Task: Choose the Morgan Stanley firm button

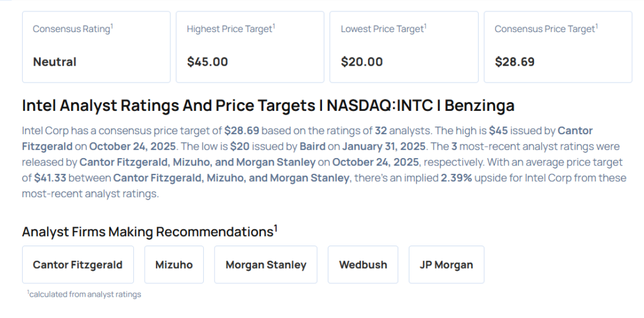Action: [265, 264]
